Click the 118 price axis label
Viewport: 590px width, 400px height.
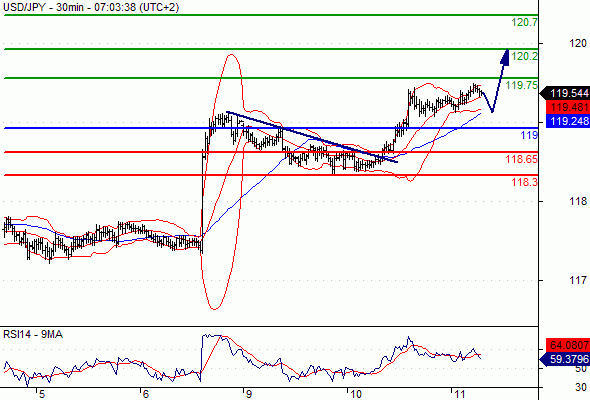[x=578, y=201]
